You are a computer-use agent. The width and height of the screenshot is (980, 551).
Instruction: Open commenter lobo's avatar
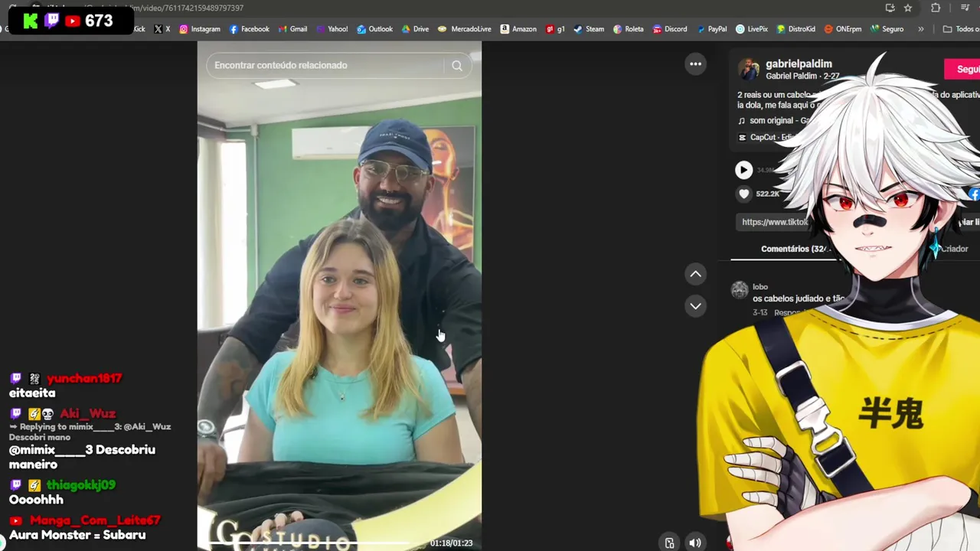[x=740, y=290]
